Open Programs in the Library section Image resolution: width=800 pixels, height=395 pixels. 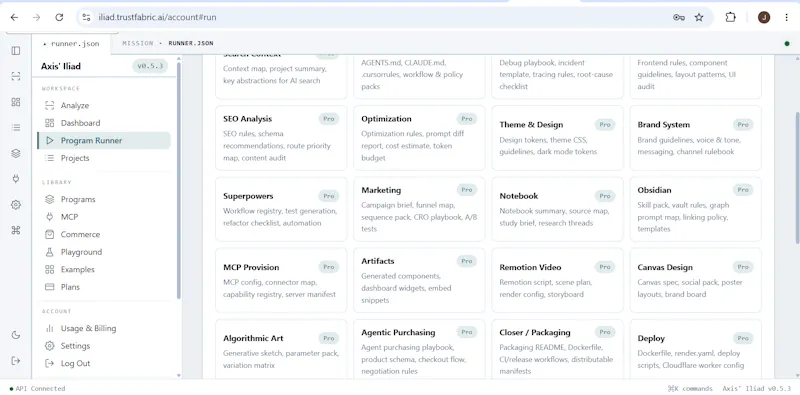tap(104, 200)
